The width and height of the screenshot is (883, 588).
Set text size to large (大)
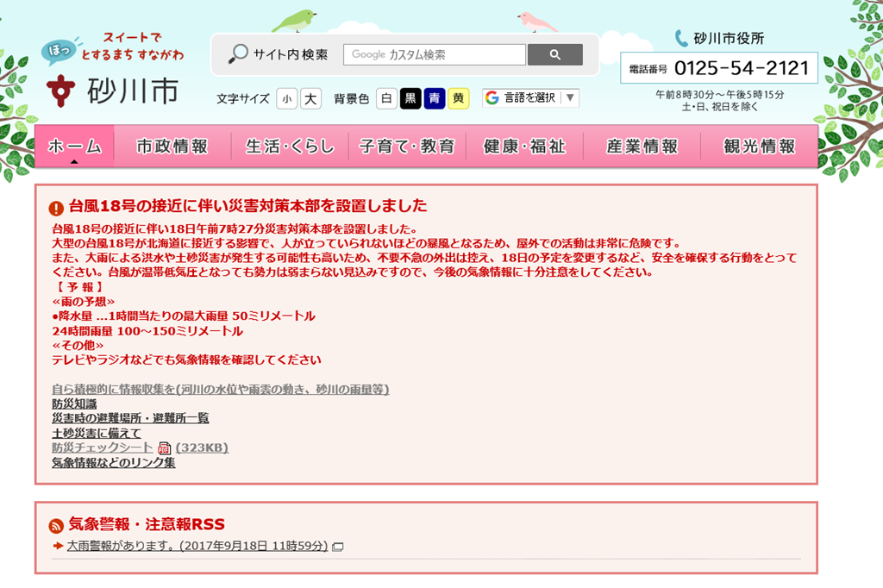point(310,98)
